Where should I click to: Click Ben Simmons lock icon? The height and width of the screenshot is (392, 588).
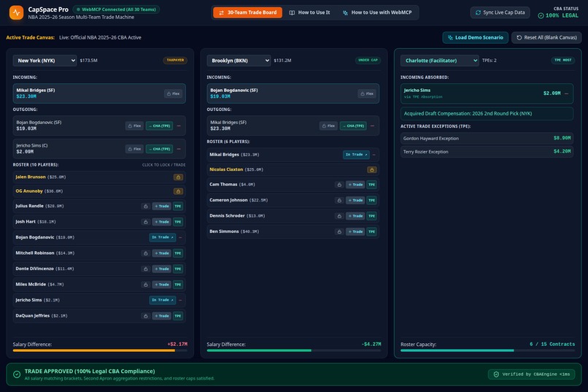pos(339,232)
